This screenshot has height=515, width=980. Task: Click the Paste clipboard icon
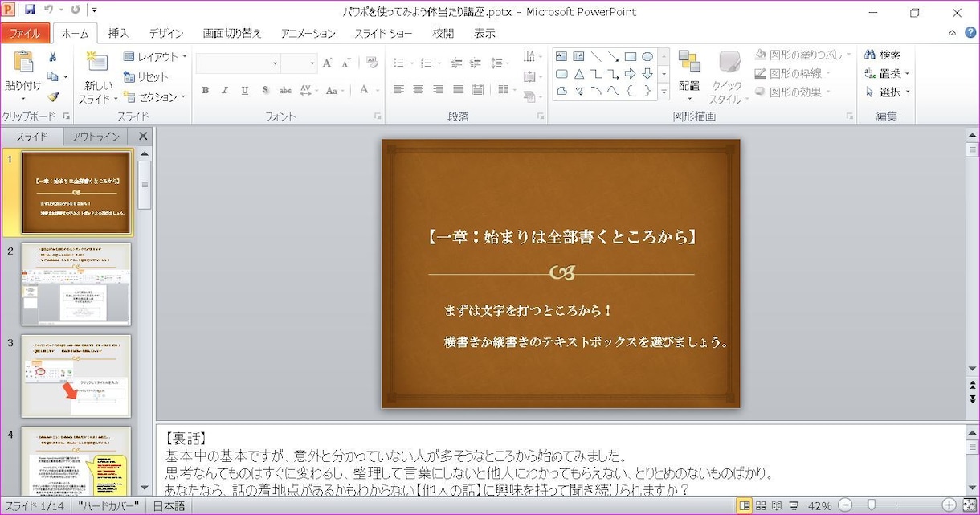[x=23, y=63]
